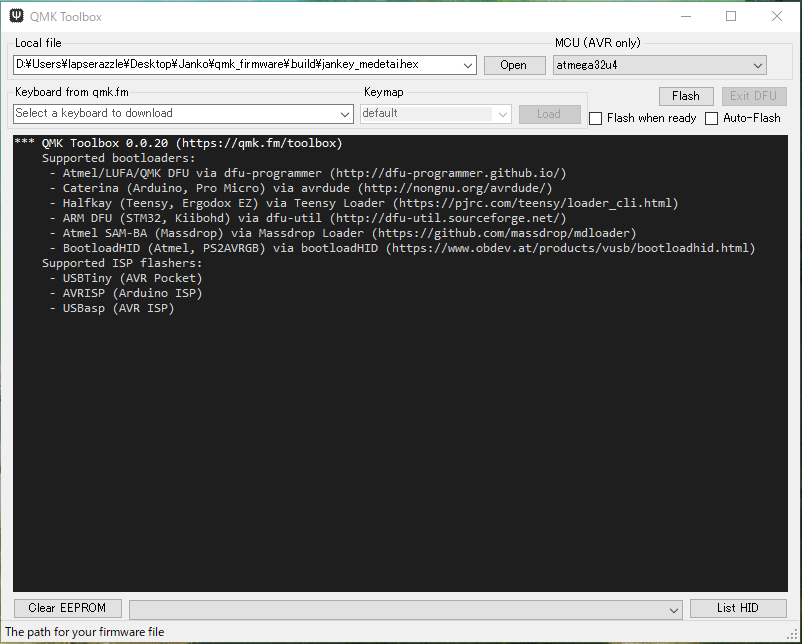Click the Clear EEPROM button

pyautogui.click(x=67, y=608)
